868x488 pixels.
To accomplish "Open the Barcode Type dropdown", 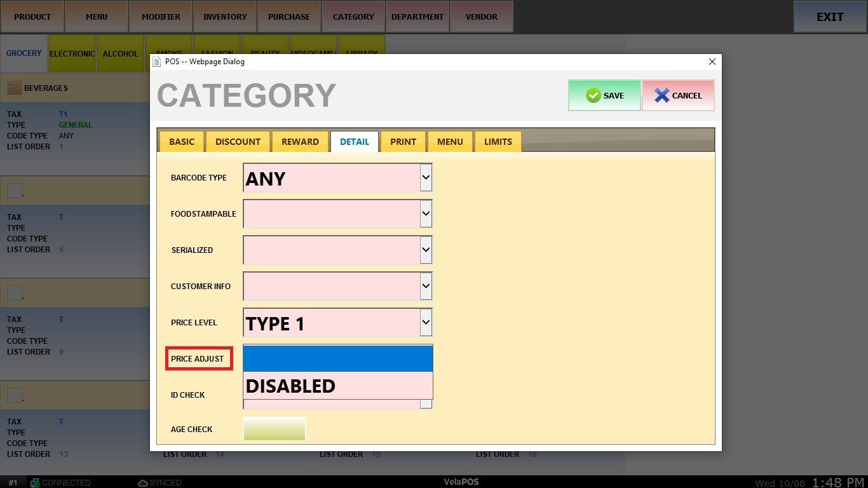I will [x=426, y=178].
